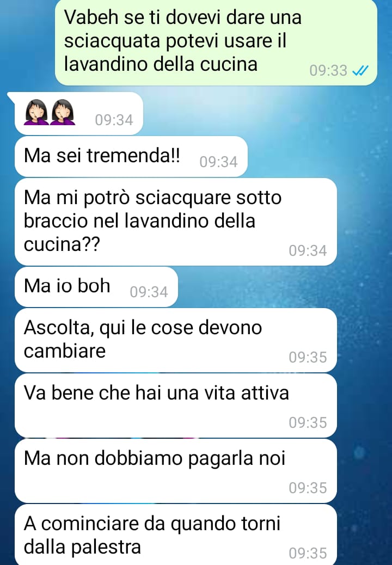Select 'Ascolta, qui le cose devono cambiare' message
Image resolution: width=392 pixels, height=565 pixels.
click(x=176, y=340)
